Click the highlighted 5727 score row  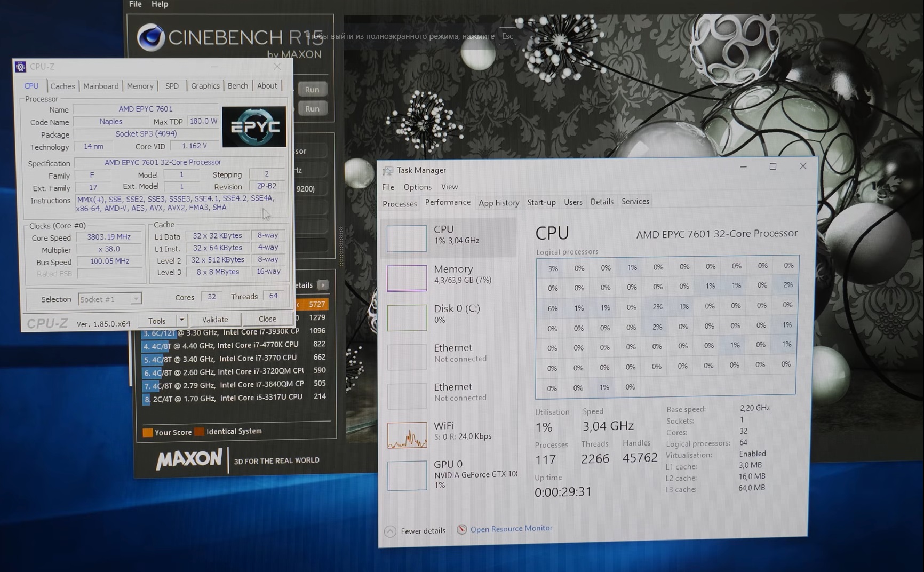312,304
